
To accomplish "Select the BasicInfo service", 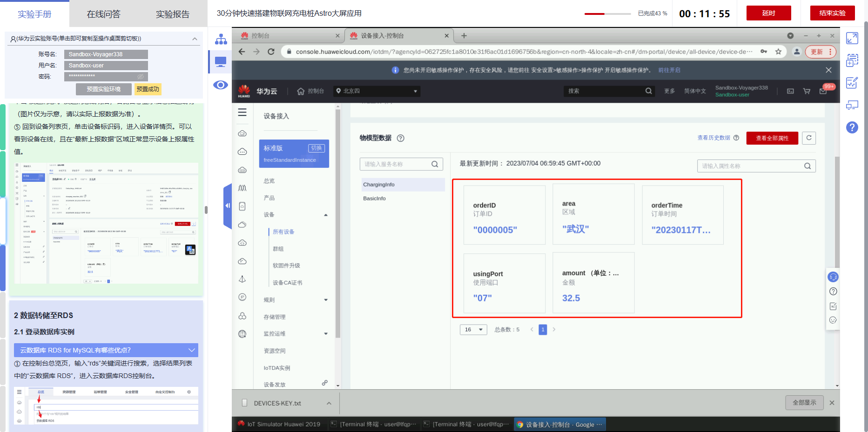I will point(374,199).
